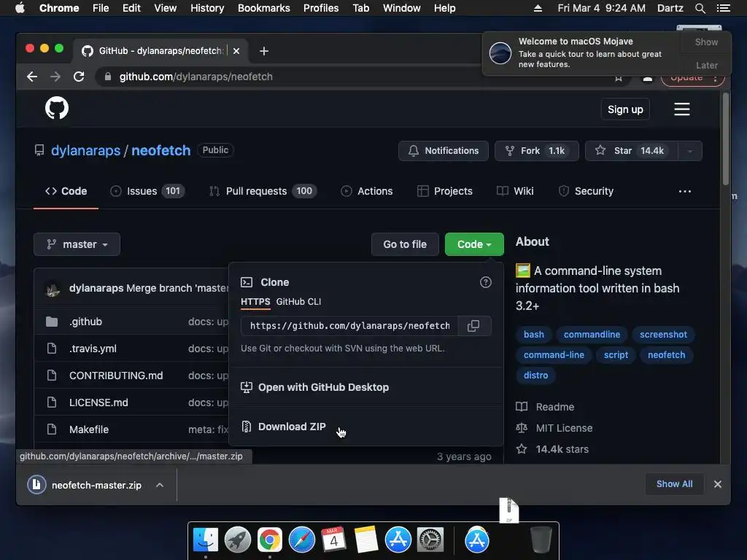The image size is (747, 560).
Task: Reload the page with the refresh icon
Action: coord(79,77)
